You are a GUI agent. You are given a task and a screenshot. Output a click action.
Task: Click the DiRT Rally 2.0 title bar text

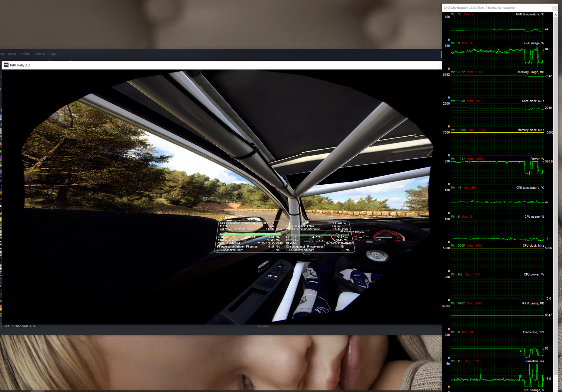click(x=20, y=65)
